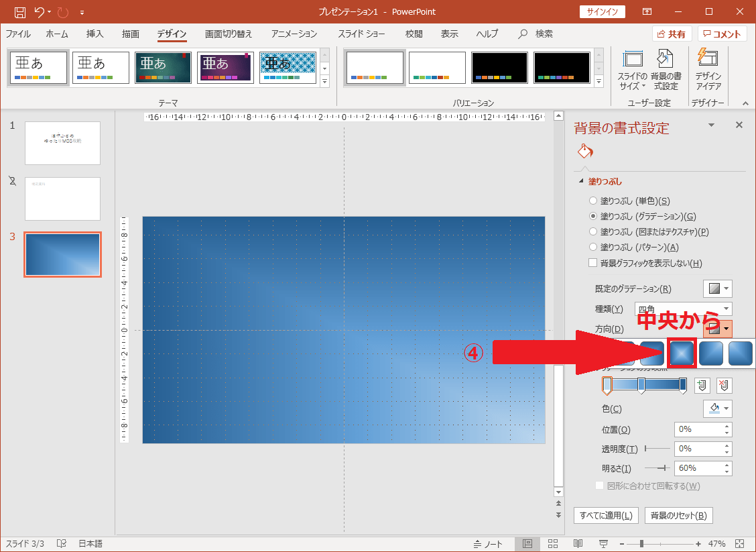Click the Sign in (サインイン) button
This screenshot has height=552, width=756.
pos(603,11)
